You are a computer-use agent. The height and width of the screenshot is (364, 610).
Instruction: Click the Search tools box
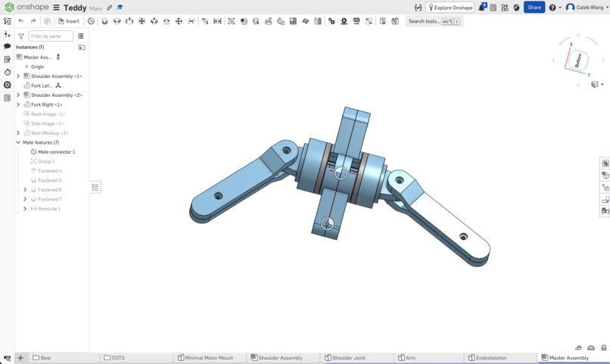coord(434,21)
